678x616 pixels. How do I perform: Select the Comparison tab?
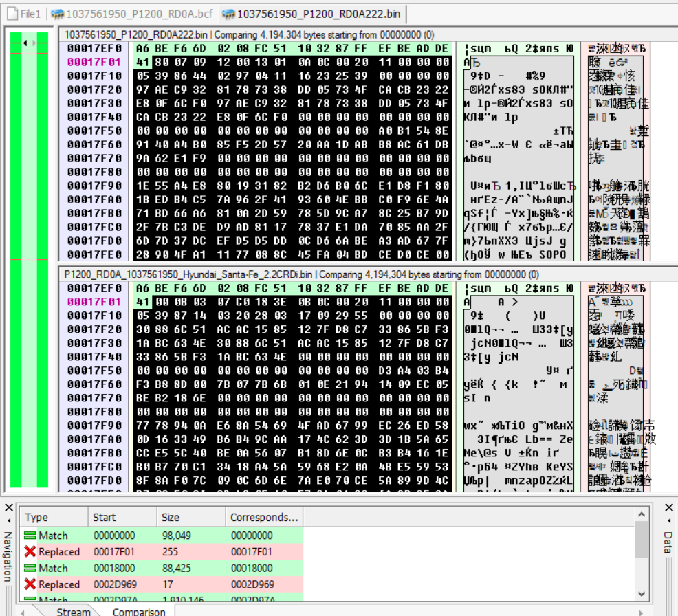click(x=139, y=612)
